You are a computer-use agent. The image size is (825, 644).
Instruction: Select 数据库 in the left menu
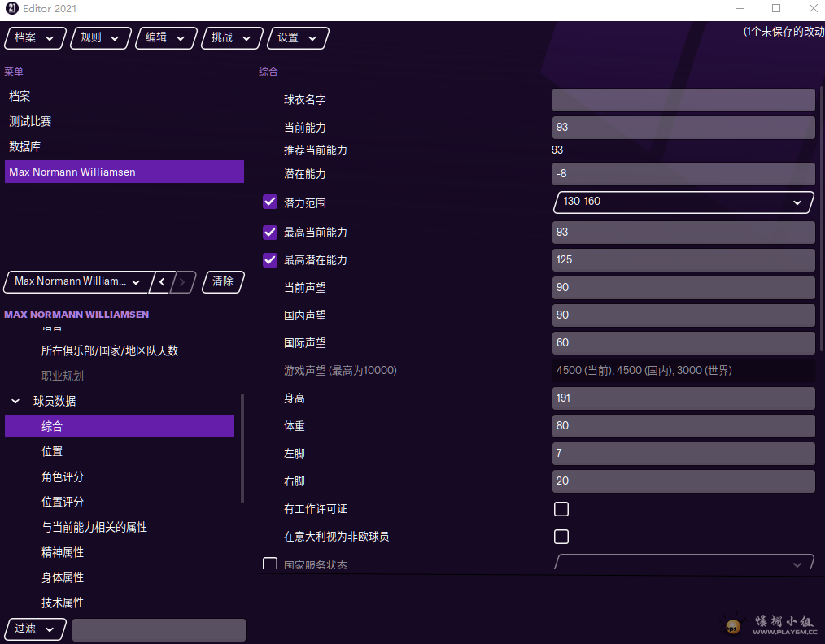pyautogui.click(x=25, y=147)
